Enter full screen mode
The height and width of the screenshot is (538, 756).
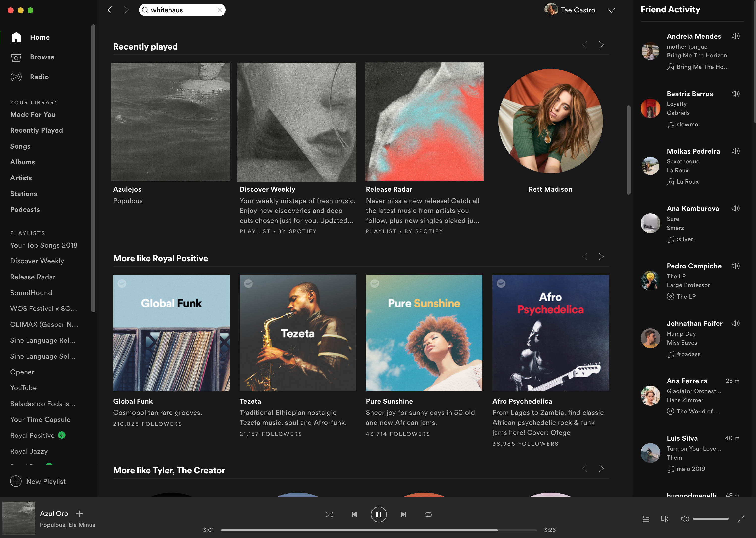(x=741, y=519)
